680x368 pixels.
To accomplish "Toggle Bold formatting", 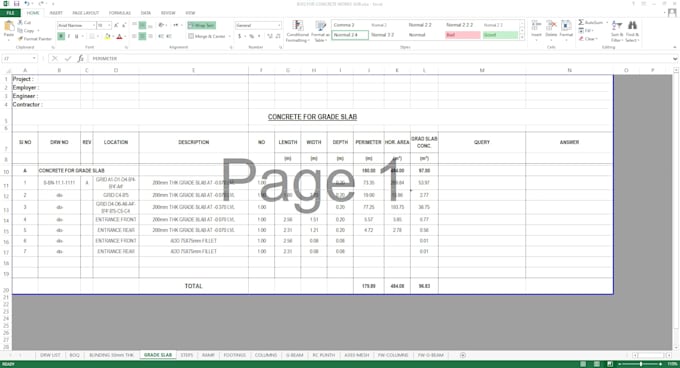I will [x=61, y=36].
